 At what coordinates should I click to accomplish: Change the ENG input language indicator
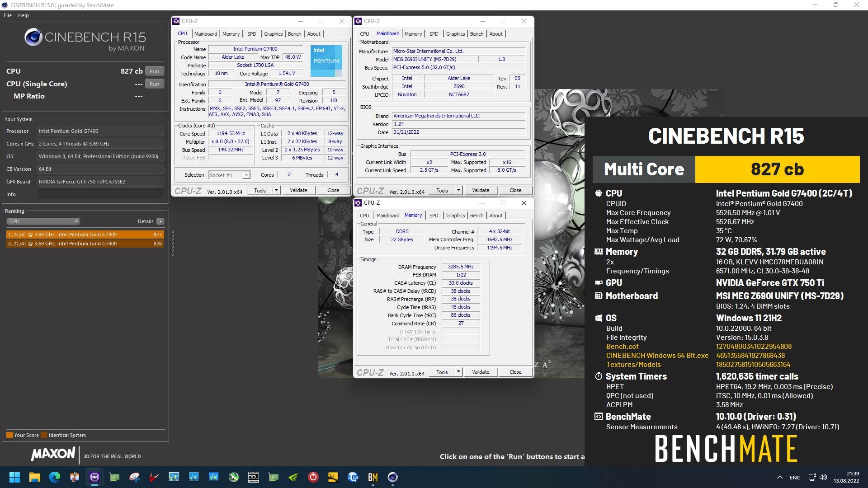795,478
